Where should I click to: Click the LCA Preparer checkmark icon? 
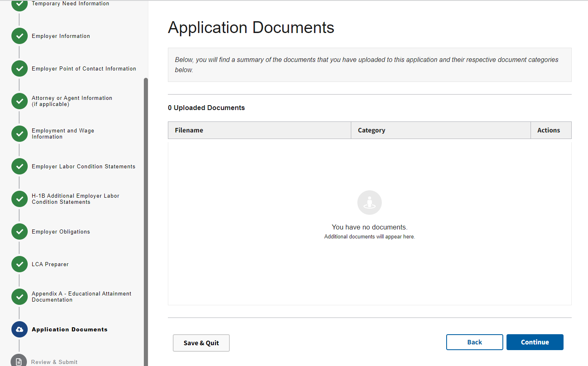tap(20, 264)
